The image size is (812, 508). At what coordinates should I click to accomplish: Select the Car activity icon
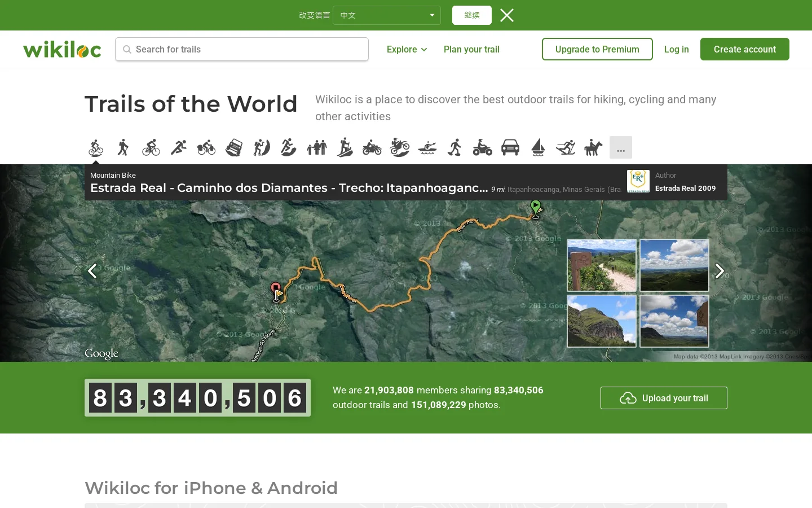point(510,147)
